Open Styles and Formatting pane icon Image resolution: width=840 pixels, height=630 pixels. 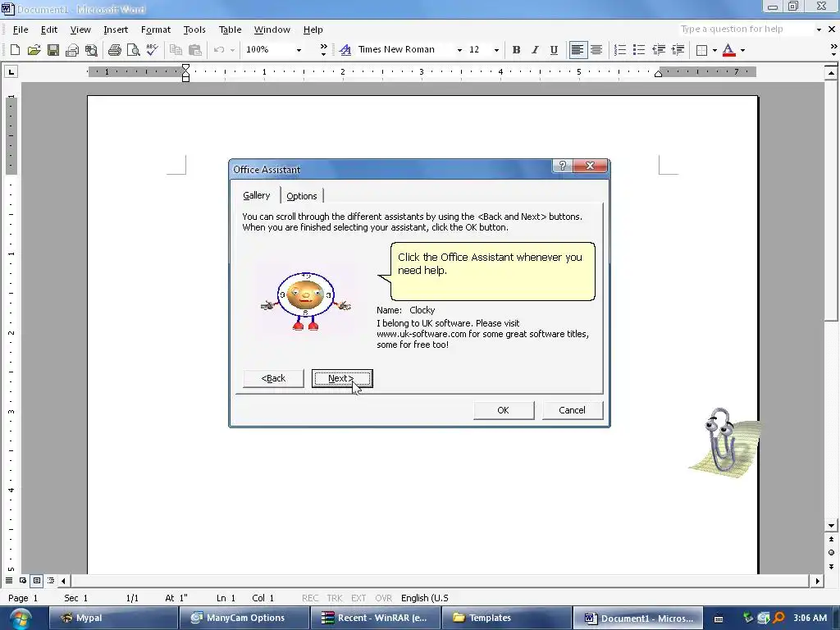point(345,50)
